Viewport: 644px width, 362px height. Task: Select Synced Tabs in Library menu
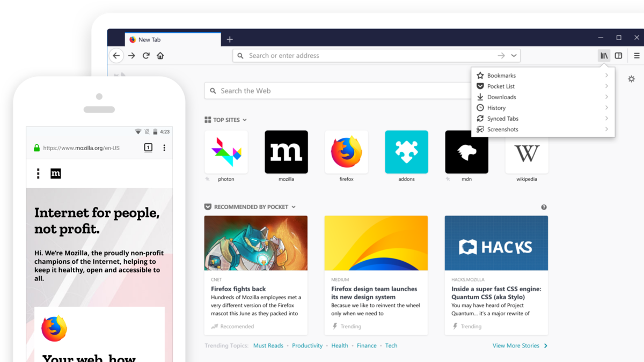(502, 119)
